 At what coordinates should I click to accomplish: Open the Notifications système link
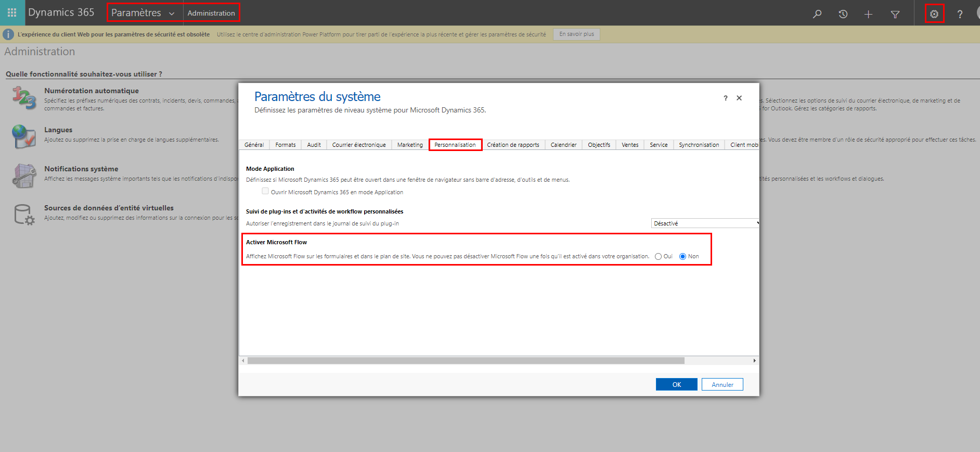coord(81,169)
